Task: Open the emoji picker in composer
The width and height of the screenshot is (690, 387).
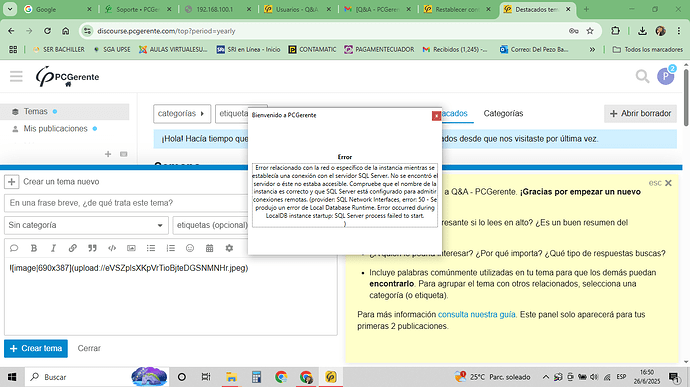Action: 190,248
